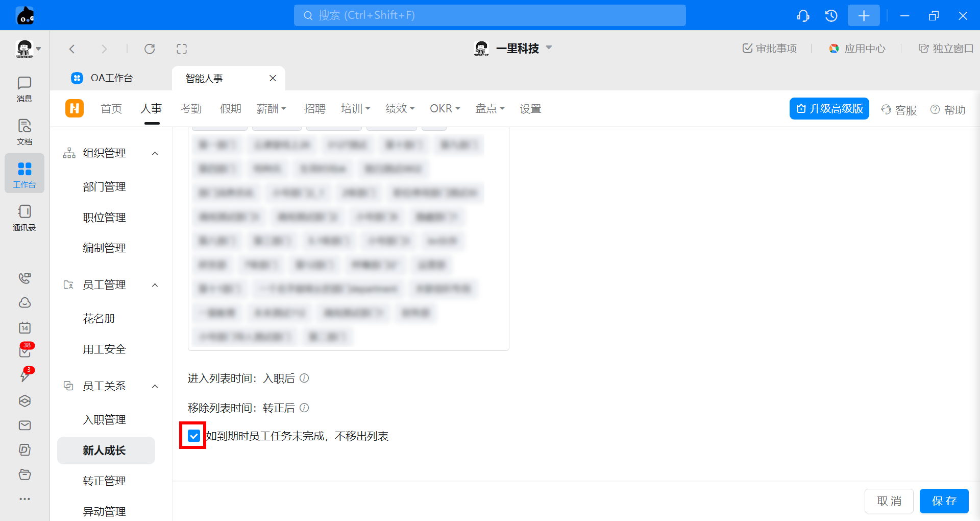This screenshot has width=980, height=521.
Task: Uncheck the 不移出列表 checkbox
Action: 193,436
